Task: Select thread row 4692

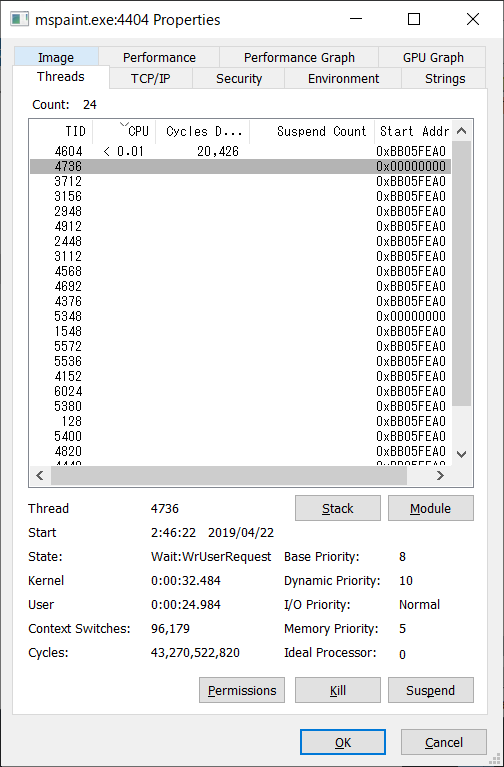Action: tap(240, 286)
